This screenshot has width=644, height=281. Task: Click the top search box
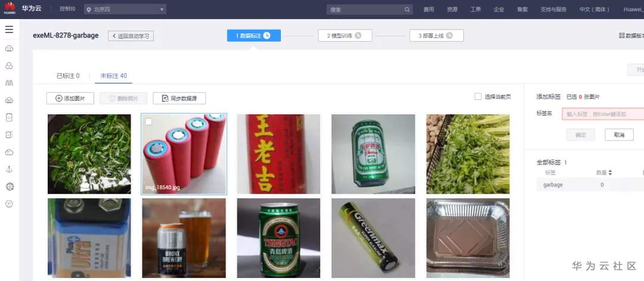click(370, 10)
